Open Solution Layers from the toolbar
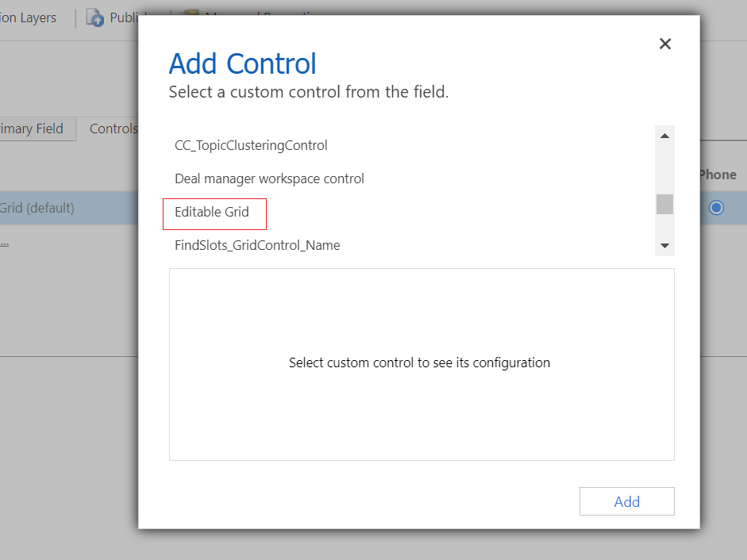The height and width of the screenshot is (560, 747). pyautogui.click(x=28, y=17)
